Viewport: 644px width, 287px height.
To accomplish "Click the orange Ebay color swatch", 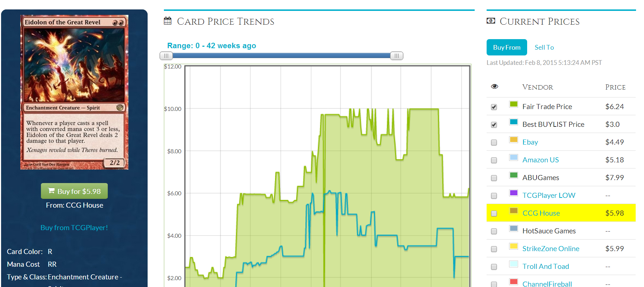I will 513,140.
